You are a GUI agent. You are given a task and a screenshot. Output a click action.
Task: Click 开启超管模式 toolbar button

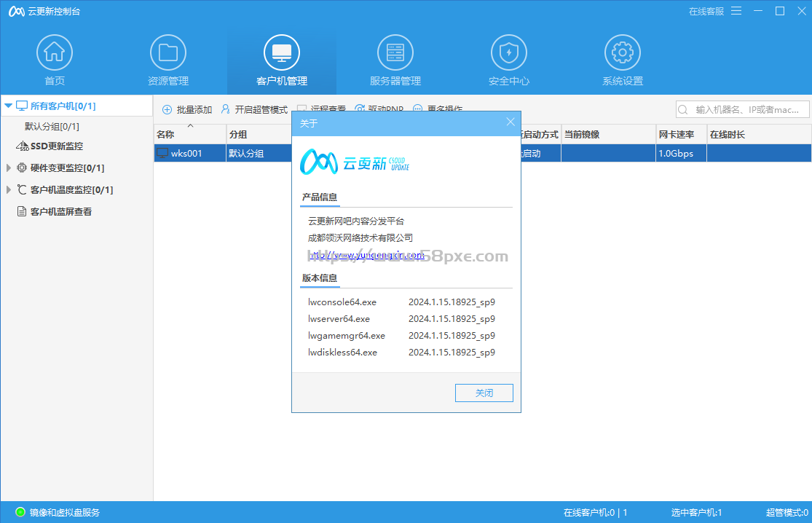pyautogui.click(x=254, y=109)
